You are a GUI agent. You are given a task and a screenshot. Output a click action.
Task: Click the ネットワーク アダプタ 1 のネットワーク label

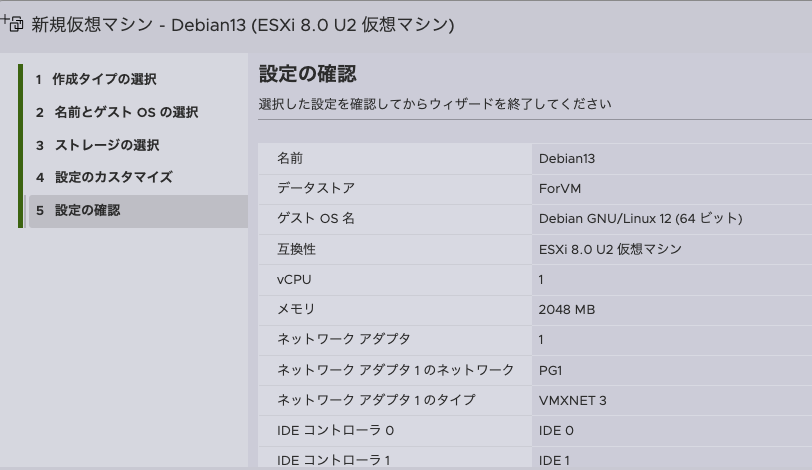tap(396, 370)
